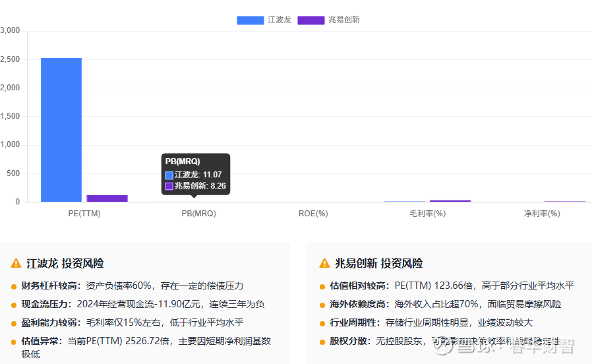The image size is (592, 364).
Task: Select the ROE(%) x-axis category label
Action: coord(313,214)
